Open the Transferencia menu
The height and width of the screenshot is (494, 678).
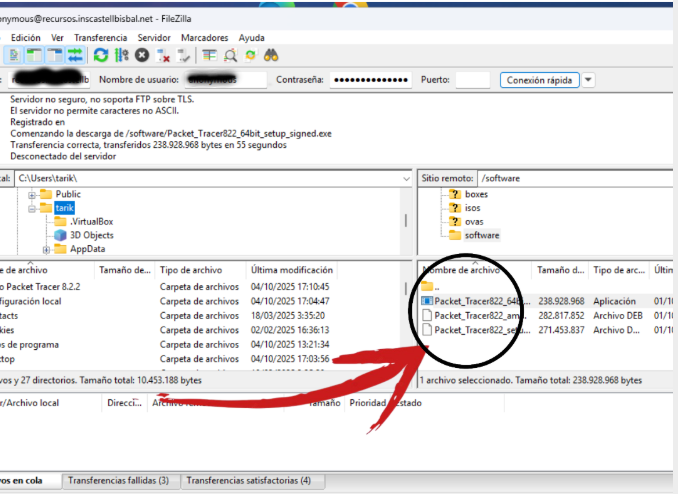[101, 37]
